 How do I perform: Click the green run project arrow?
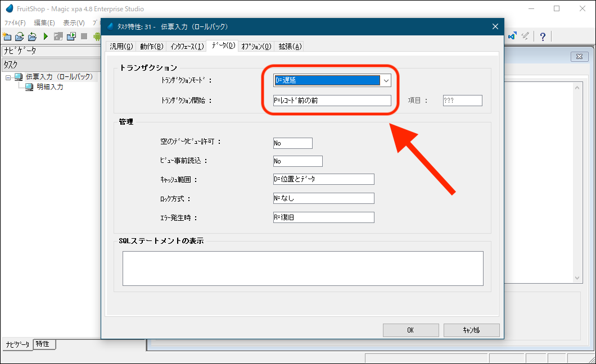coord(46,37)
